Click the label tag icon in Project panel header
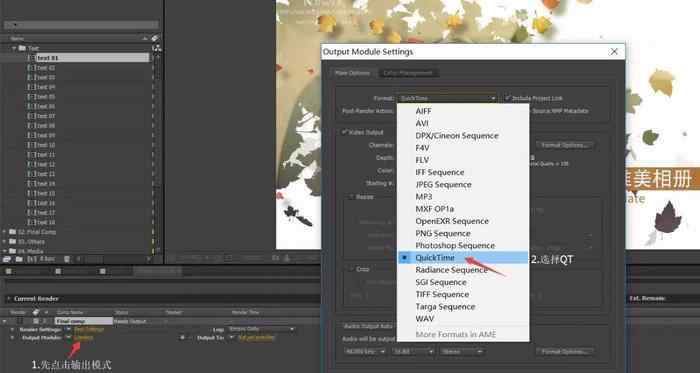700x373 pixels. (154, 39)
